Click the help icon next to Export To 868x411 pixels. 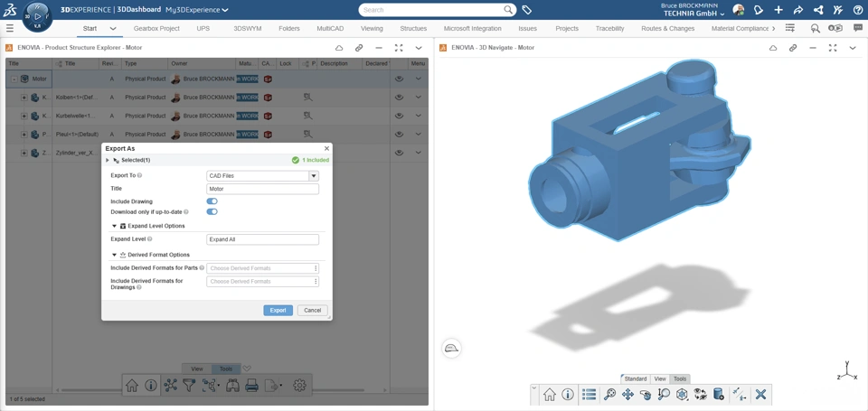(139, 175)
